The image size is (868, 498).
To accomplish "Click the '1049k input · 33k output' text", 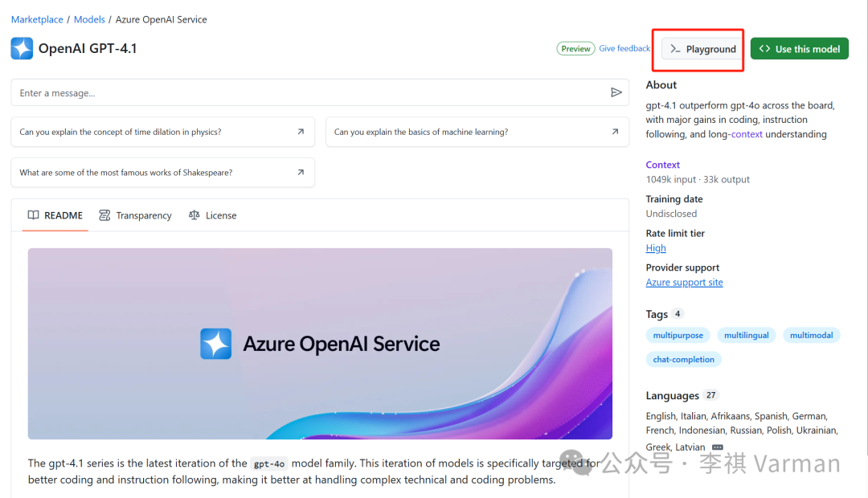I will (x=698, y=179).
